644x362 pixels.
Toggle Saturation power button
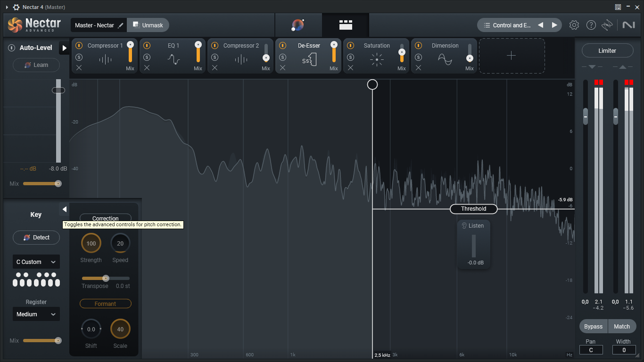coord(350,46)
